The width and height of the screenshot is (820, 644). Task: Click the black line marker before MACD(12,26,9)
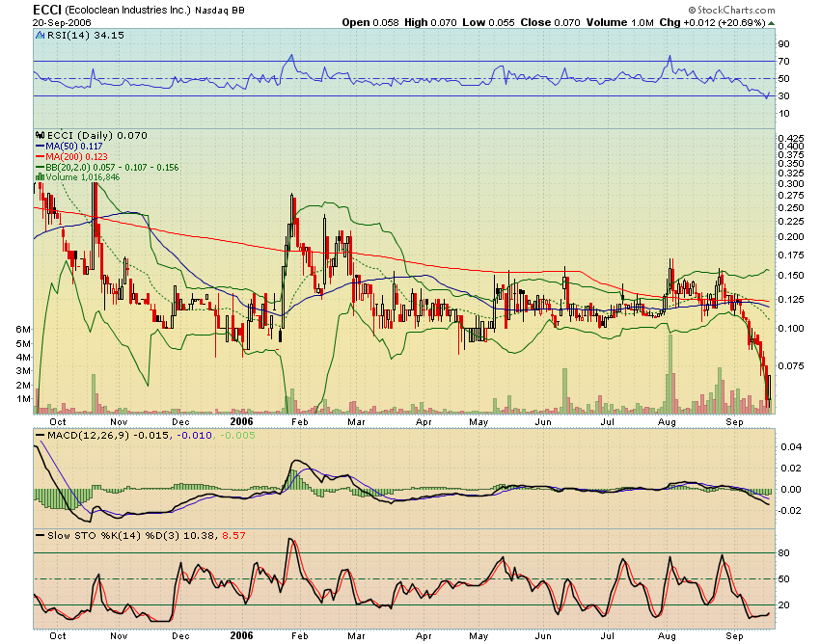tap(40, 436)
